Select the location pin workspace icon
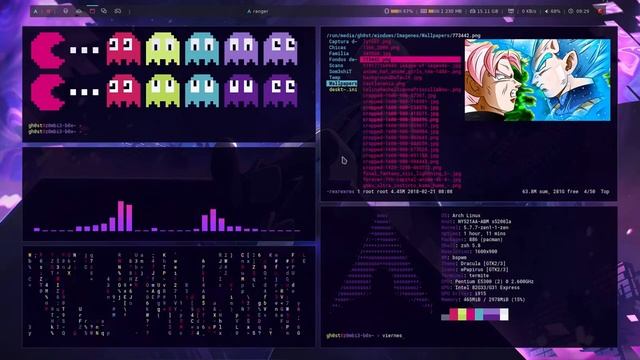640x360 pixels. pyautogui.click(x=65, y=11)
